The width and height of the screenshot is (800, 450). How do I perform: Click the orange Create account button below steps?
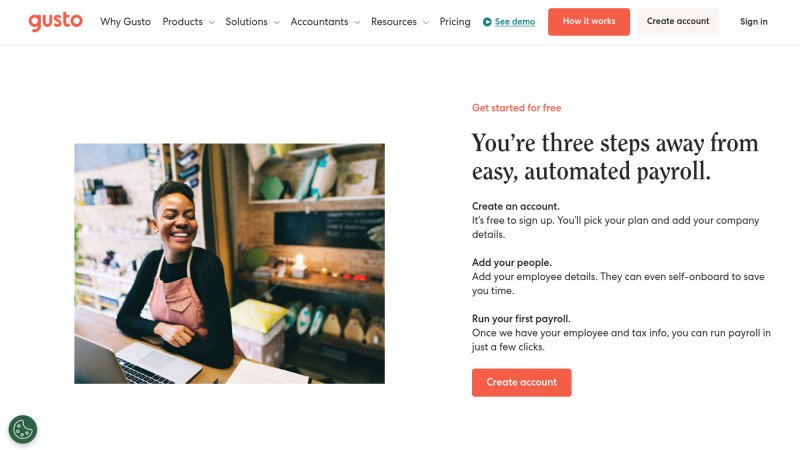click(x=521, y=382)
